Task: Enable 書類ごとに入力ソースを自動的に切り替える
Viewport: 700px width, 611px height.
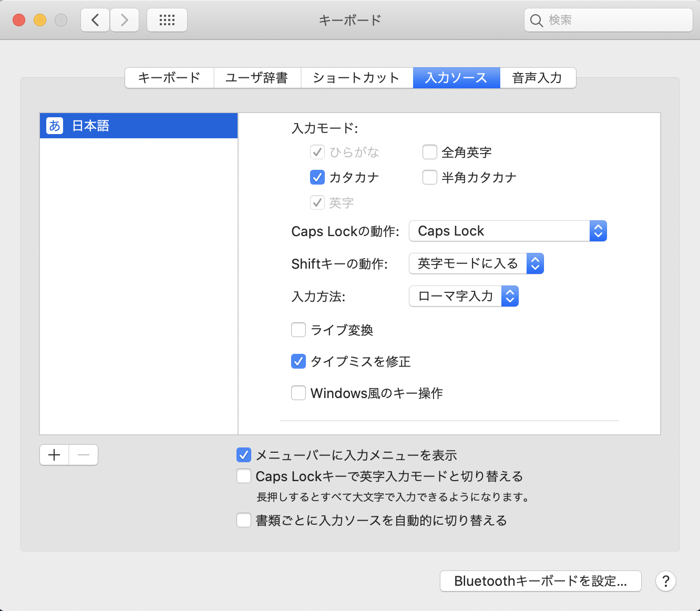Action: coord(244,520)
